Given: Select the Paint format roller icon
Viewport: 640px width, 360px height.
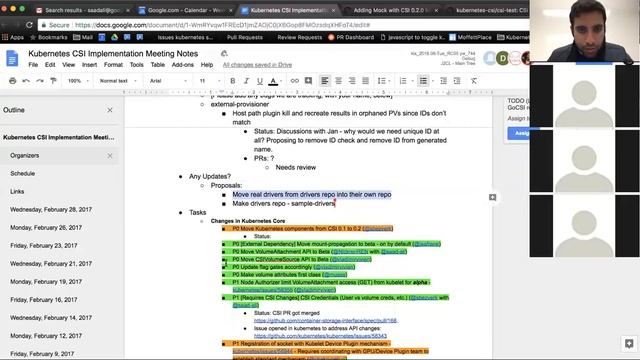Looking at the screenshot, I should point(53,81).
